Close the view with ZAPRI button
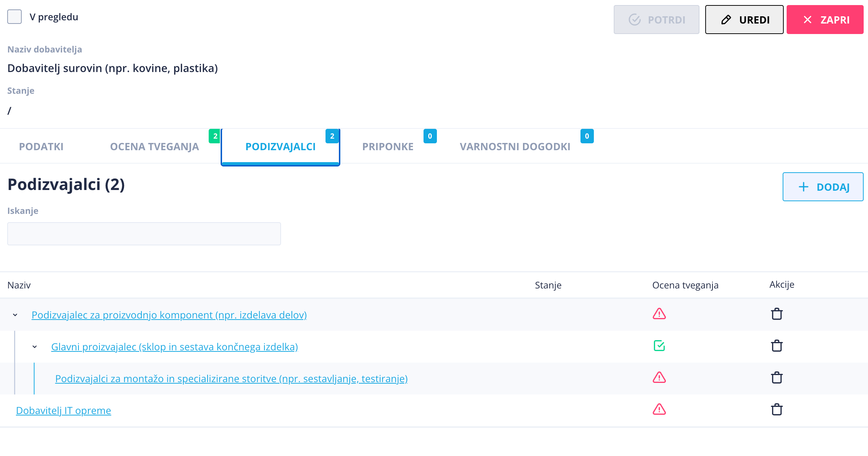868x456 pixels. tap(825, 20)
